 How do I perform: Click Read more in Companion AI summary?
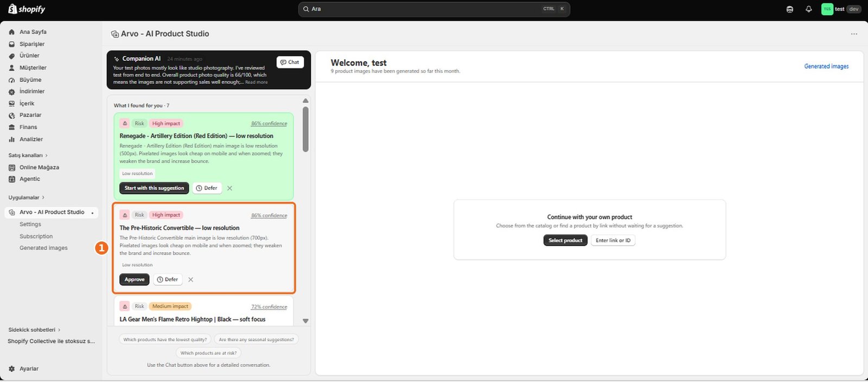[x=256, y=82]
